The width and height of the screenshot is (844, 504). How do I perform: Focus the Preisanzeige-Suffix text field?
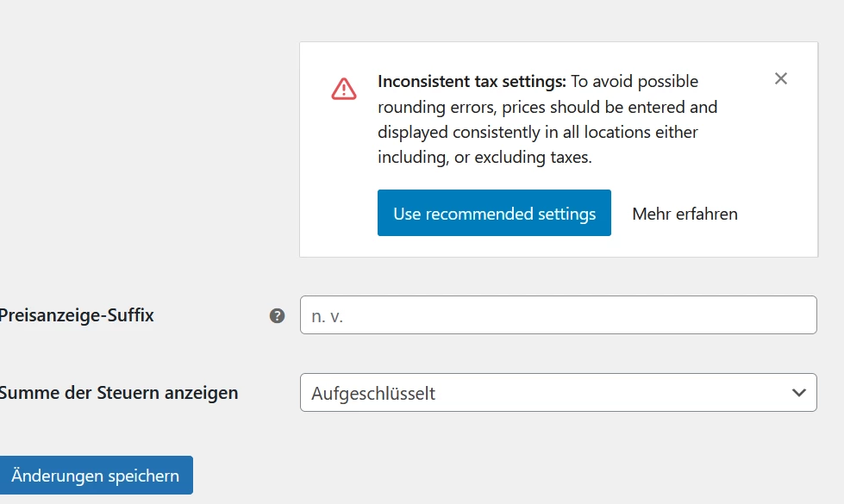coord(558,314)
